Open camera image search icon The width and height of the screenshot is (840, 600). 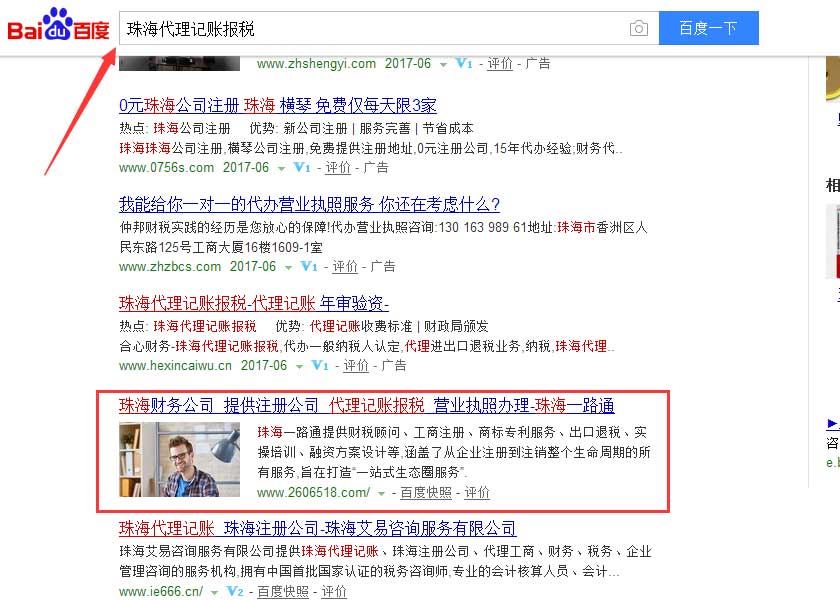point(638,28)
